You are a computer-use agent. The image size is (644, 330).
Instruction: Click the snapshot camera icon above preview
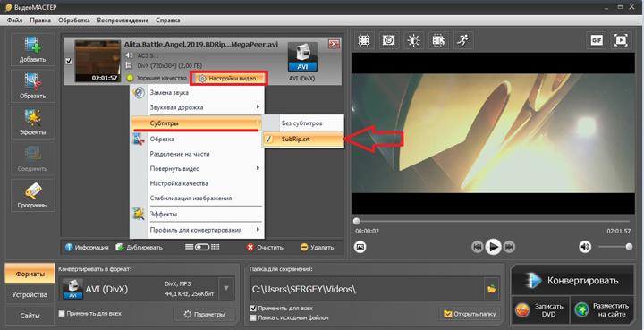click(388, 40)
